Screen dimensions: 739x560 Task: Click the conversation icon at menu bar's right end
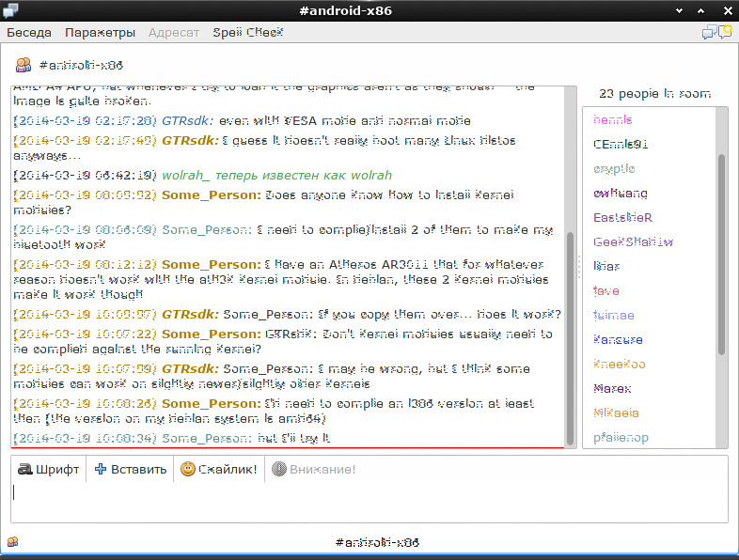click(x=717, y=32)
